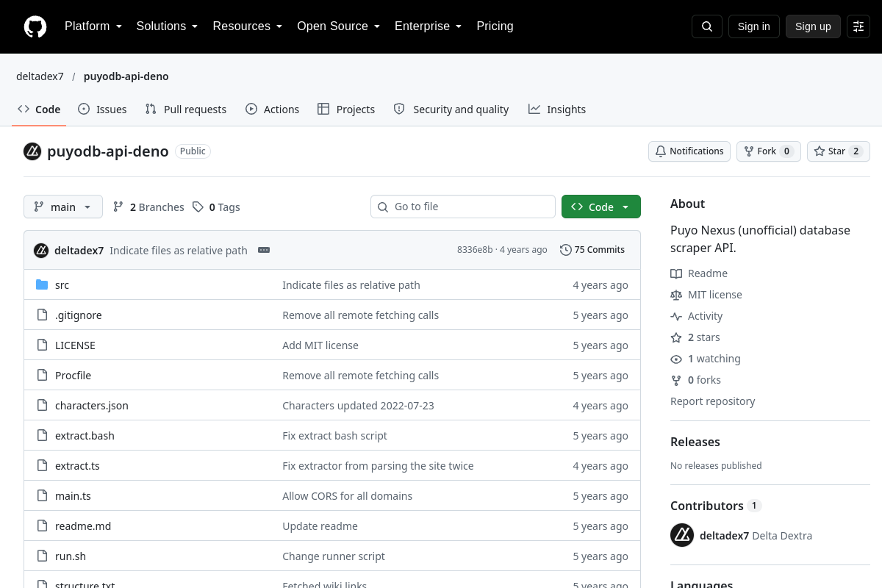View the 75 Commits history
882x588 pixels.
tap(592, 250)
